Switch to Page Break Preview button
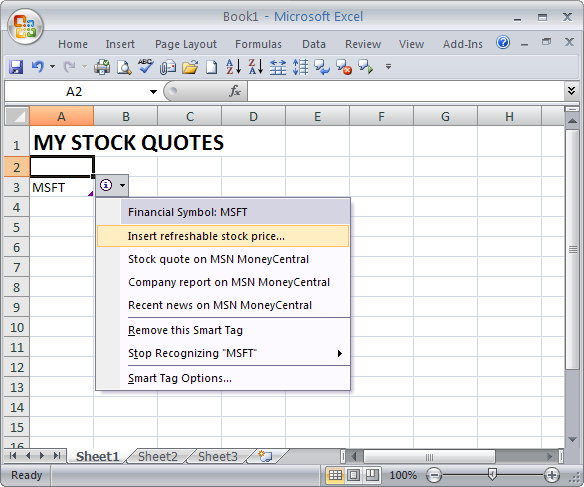 [372, 475]
